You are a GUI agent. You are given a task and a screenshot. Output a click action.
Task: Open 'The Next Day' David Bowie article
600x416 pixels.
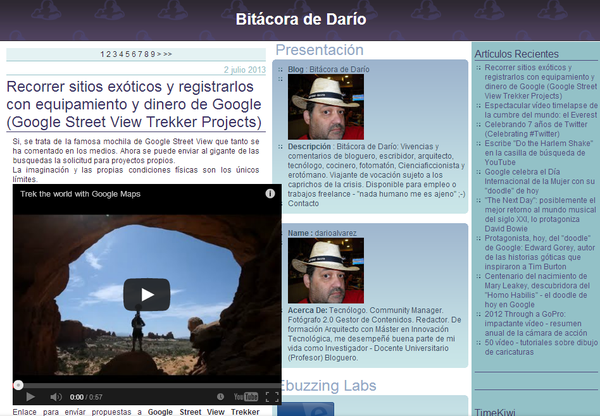540,214
